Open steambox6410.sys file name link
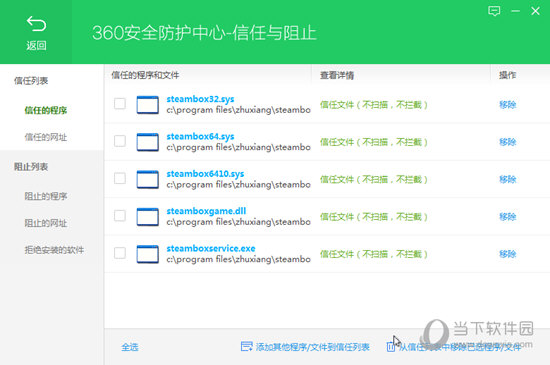This screenshot has height=365, width=550. 205,174
